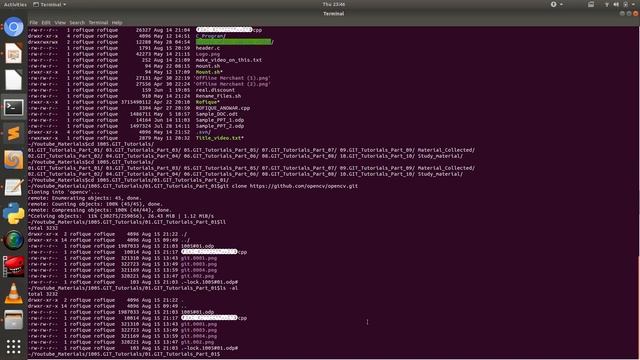Viewport: 640px width, 360px height.
Task: Open the File menu
Action: [33, 22]
